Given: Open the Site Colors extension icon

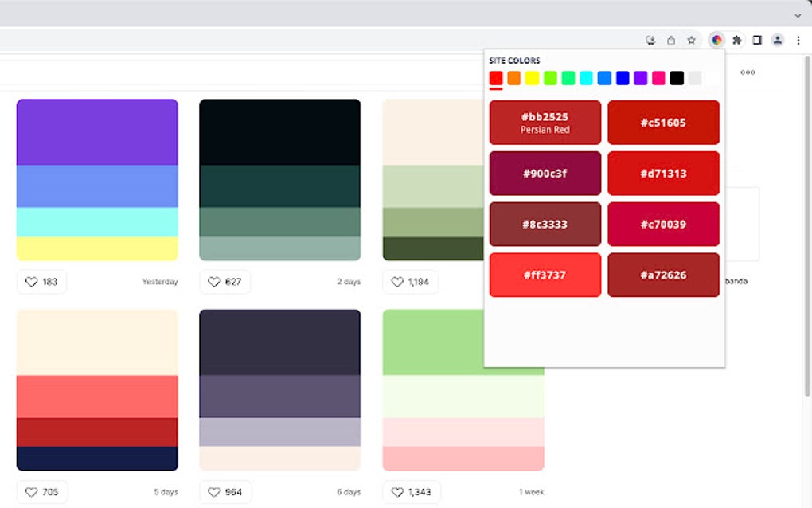Looking at the screenshot, I should click(x=716, y=39).
